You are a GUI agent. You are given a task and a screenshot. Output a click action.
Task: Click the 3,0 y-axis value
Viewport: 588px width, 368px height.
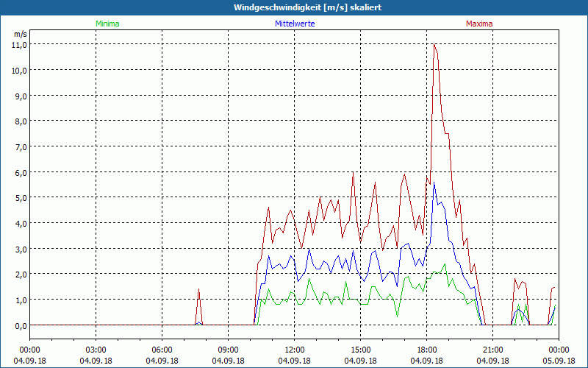coord(21,249)
